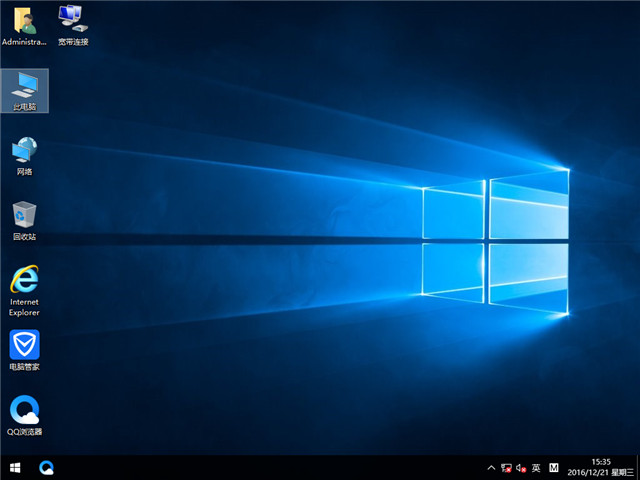Select the 回收站 recycle bin icon
Screen dimensions: 640x480
[x=25, y=217]
